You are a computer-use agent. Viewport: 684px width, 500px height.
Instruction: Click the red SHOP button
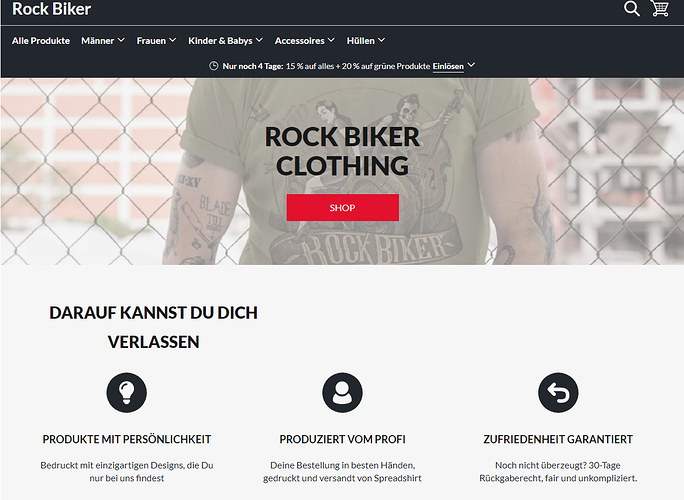click(x=342, y=208)
